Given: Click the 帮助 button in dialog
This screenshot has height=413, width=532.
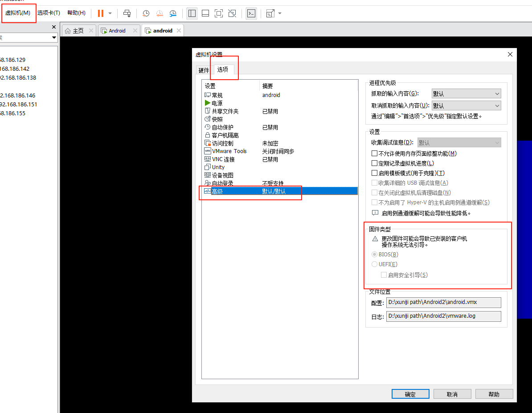Looking at the screenshot, I should 494,394.
